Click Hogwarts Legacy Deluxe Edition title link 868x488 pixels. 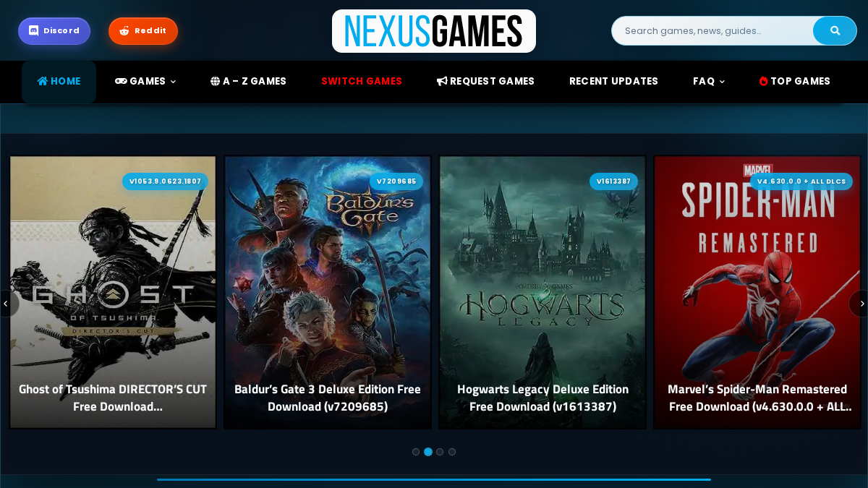tap(542, 398)
